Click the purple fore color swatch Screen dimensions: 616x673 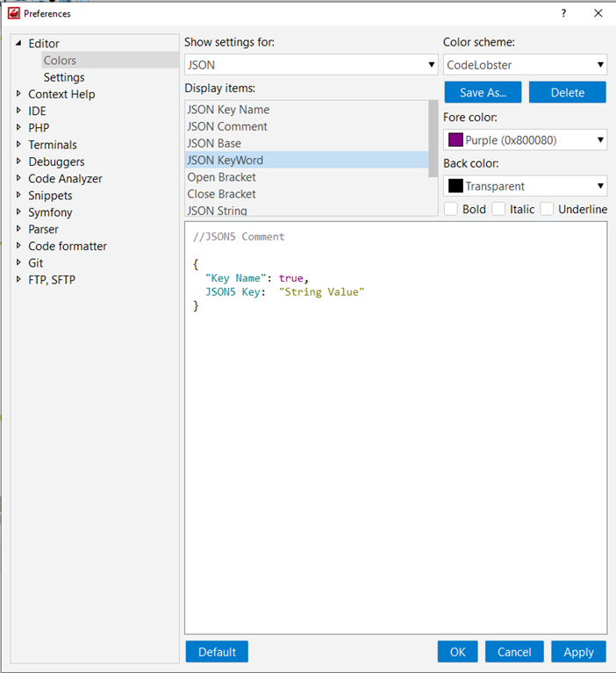[x=455, y=140]
